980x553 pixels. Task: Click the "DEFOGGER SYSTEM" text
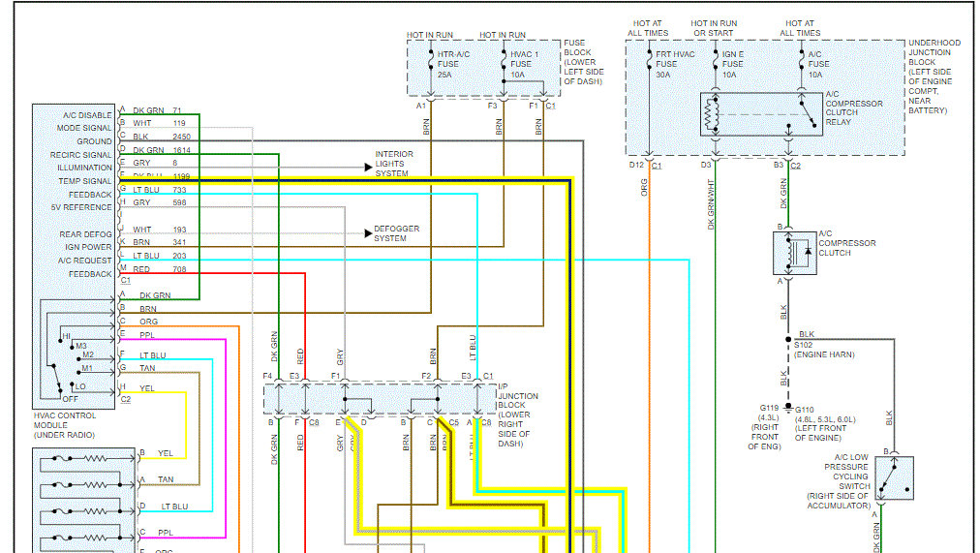click(396, 233)
